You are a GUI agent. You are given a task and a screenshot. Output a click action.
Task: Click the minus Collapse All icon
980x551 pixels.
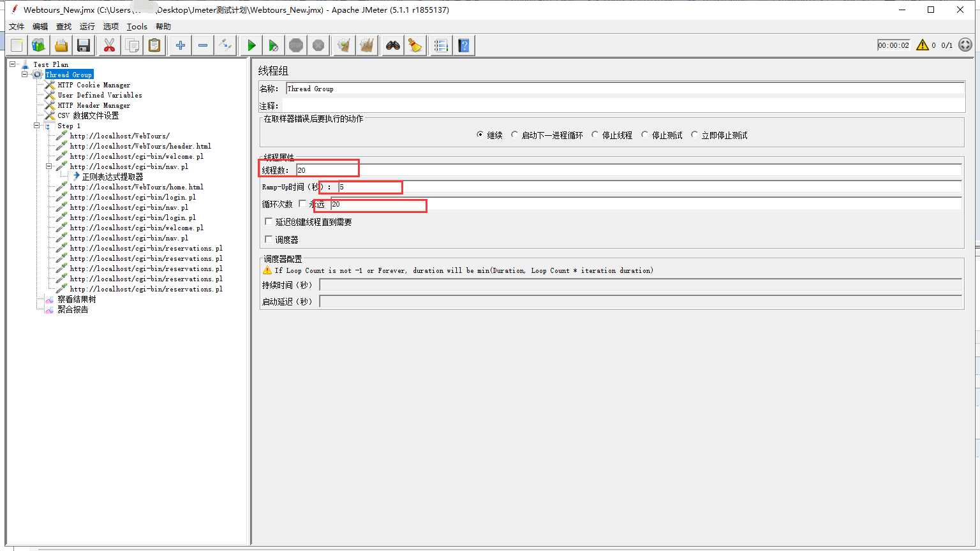[x=203, y=45]
